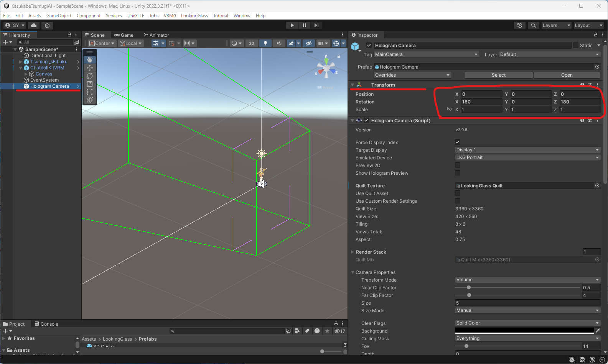This screenshot has height=364, width=608.
Task: Toggle constrained scale proportions link
Action: point(449,109)
